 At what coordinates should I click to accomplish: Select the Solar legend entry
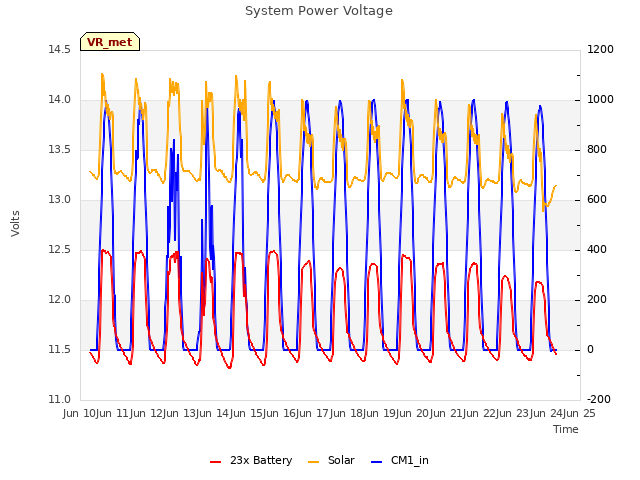331,460
